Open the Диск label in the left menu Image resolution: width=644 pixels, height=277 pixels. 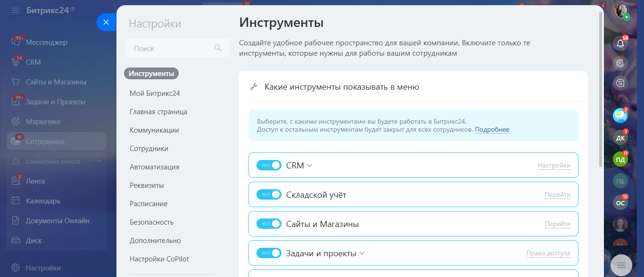34,241
